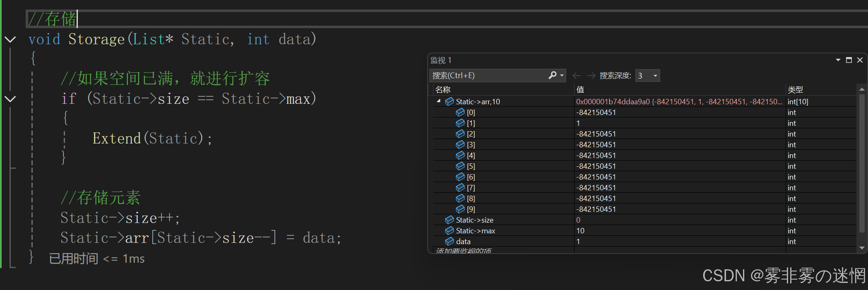The width and height of the screenshot is (868, 290).
Task: Click the Static->max variable icon
Action: point(450,230)
